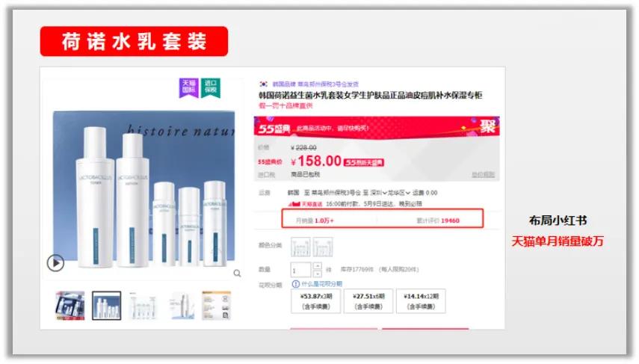The height and width of the screenshot is (364, 639).
Task: Play the product video
Action: 55,263
